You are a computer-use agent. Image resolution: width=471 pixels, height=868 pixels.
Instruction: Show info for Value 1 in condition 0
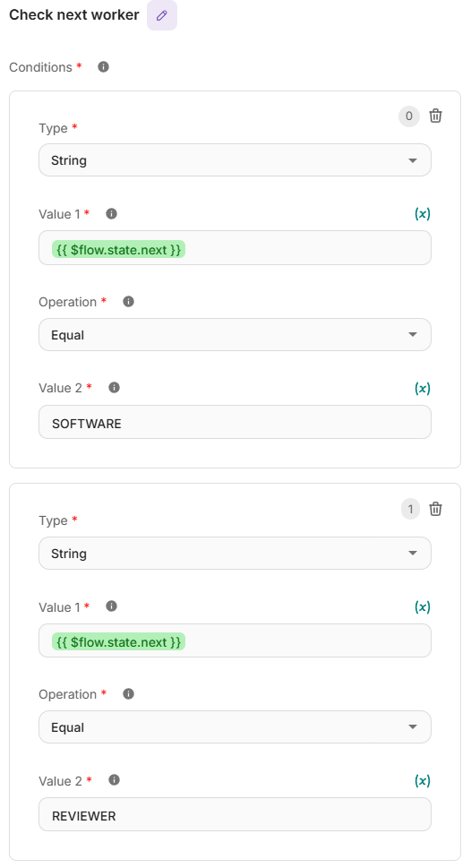[111, 214]
